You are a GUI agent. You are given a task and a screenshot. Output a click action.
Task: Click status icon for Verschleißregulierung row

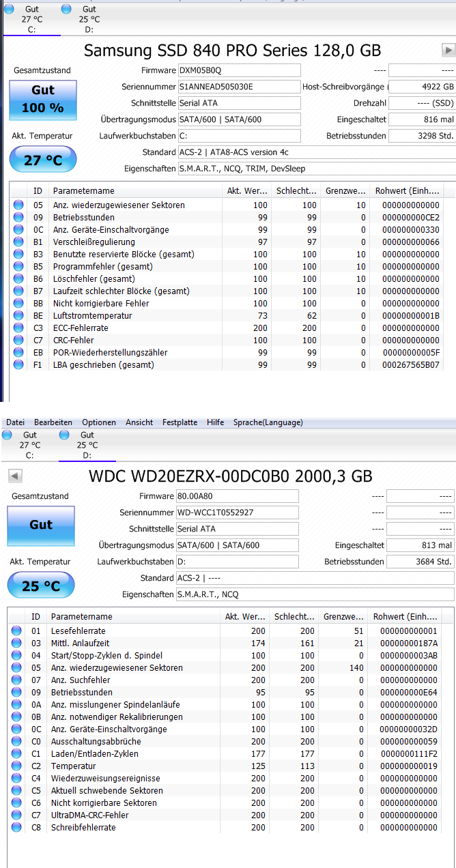point(18,242)
